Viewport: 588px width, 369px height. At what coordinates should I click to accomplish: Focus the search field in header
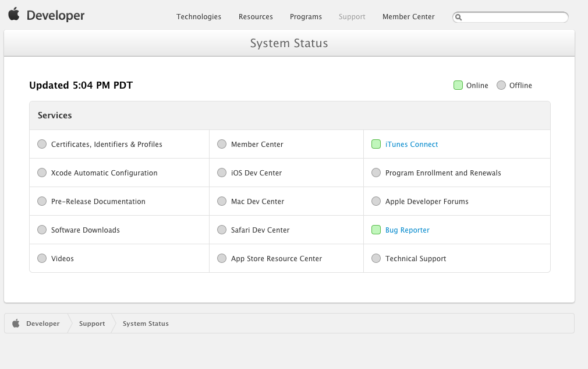[x=515, y=17]
